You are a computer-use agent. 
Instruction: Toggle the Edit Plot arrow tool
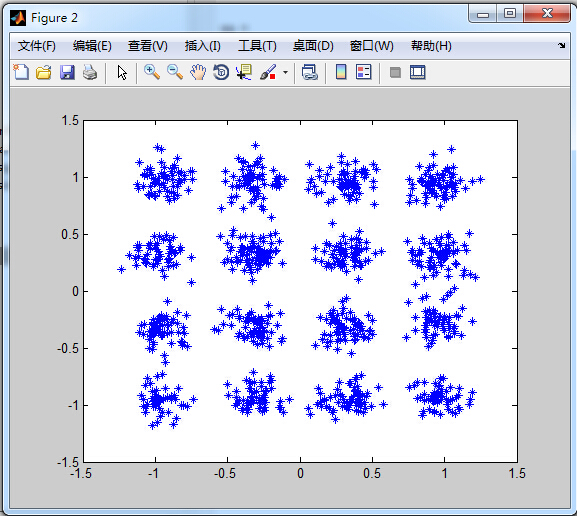click(122, 73)
